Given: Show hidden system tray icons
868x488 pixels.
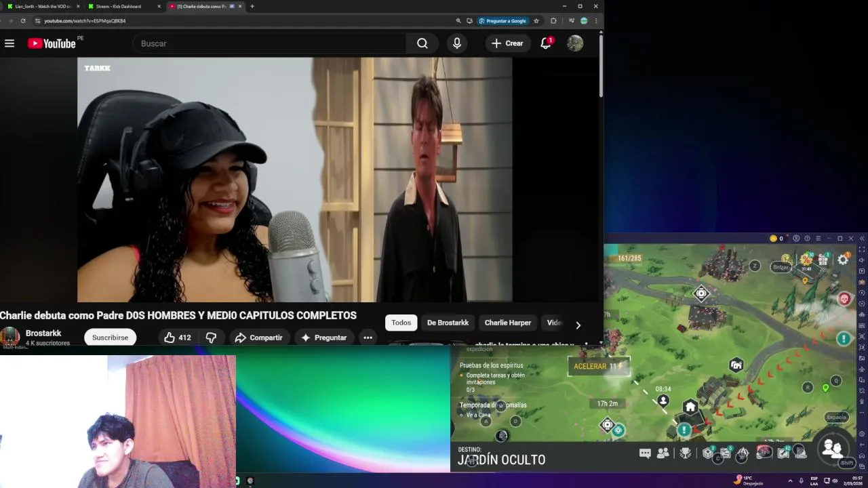Looking at the screenshot, I should click(x=790, y=481).
